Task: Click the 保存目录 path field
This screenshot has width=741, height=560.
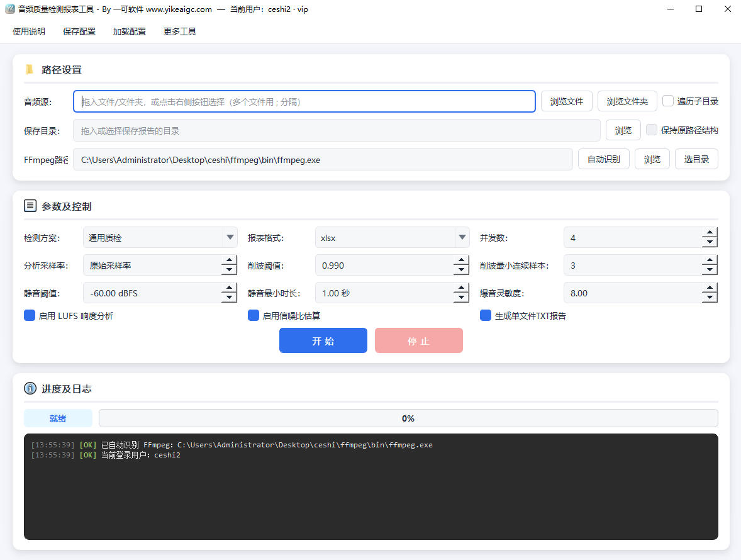Action: [337, 130]
